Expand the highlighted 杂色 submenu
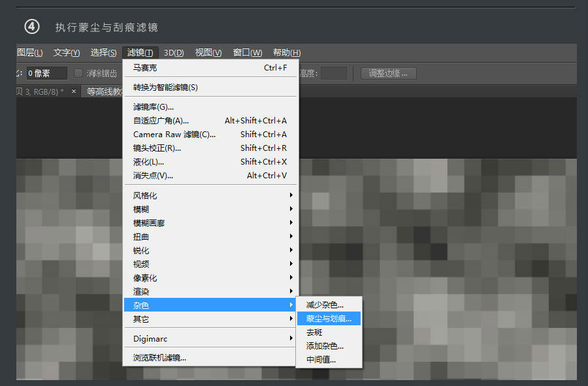This screenshot has width=588, height=386. [x=210, y=305]
